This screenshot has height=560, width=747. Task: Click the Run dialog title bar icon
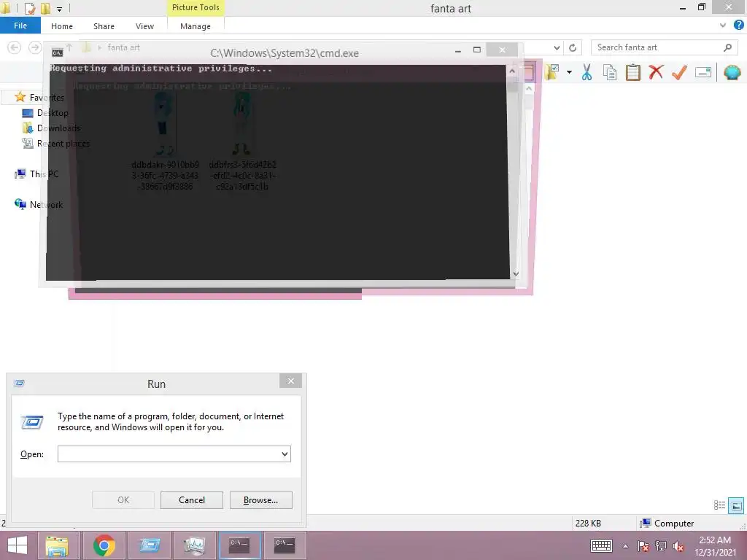point(19,384)
